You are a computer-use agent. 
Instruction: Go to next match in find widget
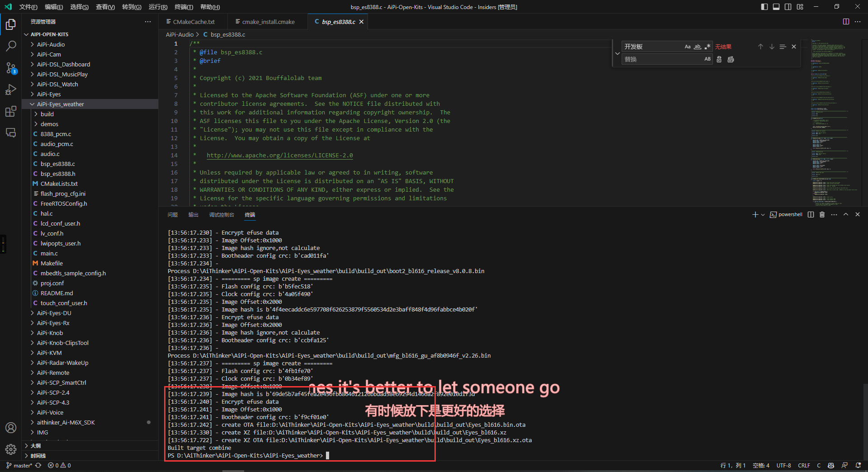pyautogui.click(x=772, y=47)
